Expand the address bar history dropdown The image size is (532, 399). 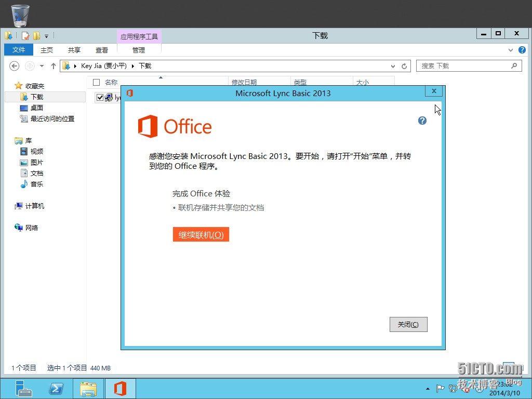(x=393, y=66)
